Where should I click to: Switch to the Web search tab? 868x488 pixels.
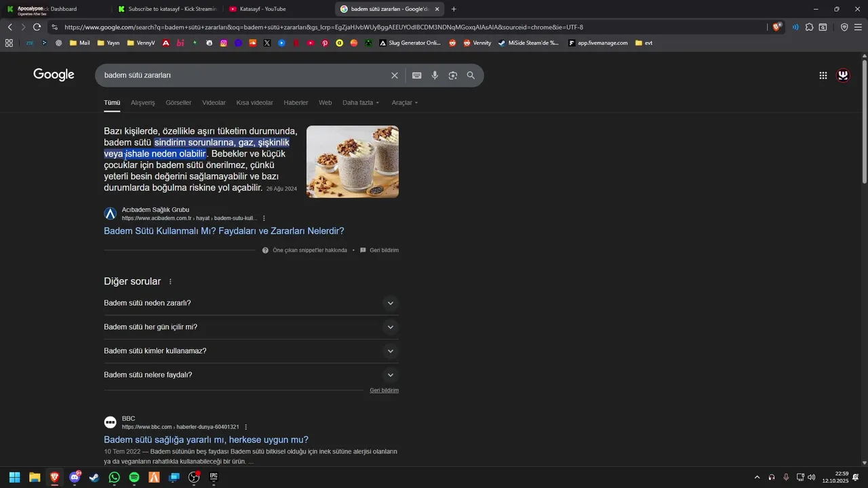click(325, 103)
